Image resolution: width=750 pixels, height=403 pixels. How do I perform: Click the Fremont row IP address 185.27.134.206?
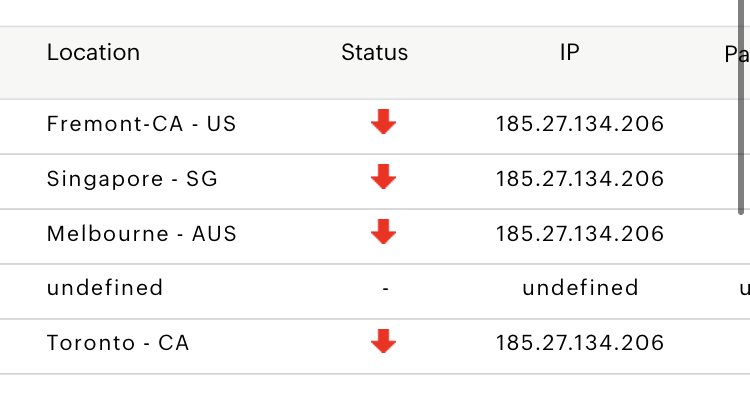click(580, 124)
